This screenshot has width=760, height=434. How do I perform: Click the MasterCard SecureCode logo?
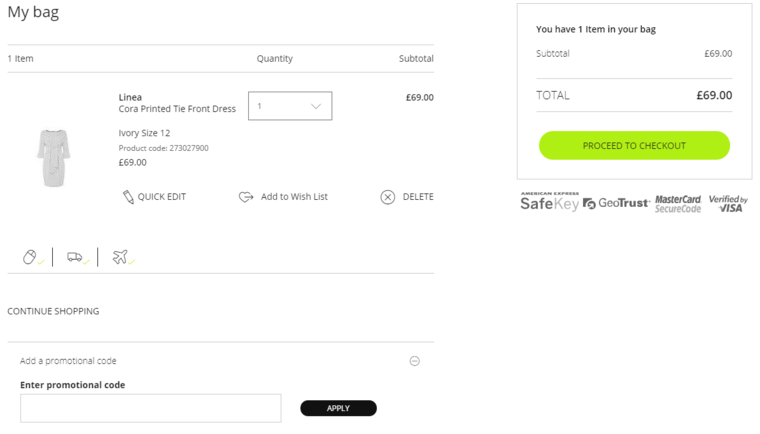click(x=678, y=204)
